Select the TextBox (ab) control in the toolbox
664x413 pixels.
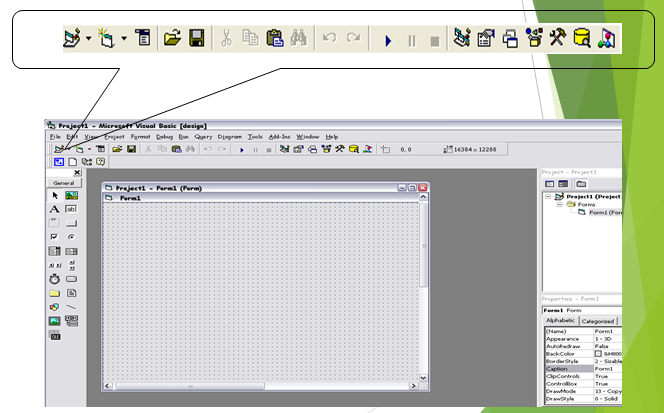click(x=72, y=209)
